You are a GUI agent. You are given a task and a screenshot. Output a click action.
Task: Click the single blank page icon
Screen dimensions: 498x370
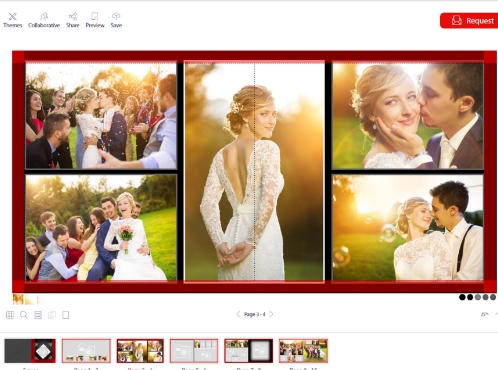66,315
